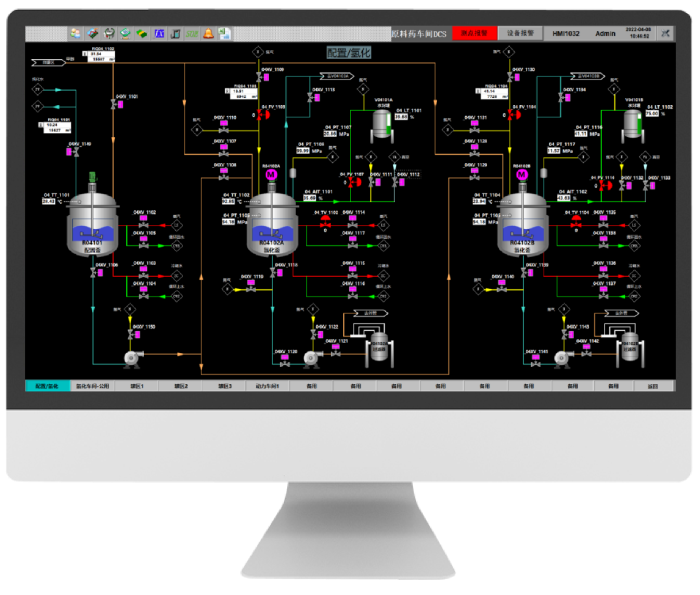Click the pink motor M icon on R04102A

pos(271,175)
